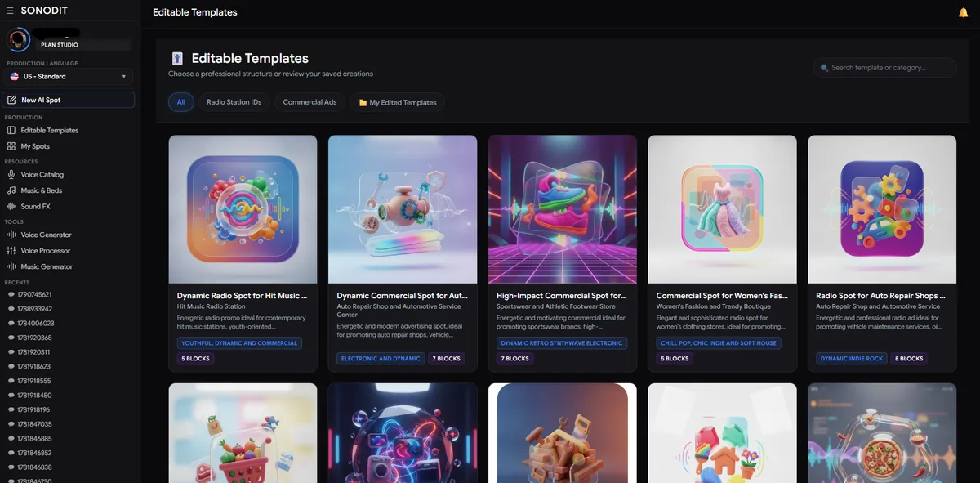
Task: Click the PLAN STUDIO badge
Action: [x=60, y=45]
